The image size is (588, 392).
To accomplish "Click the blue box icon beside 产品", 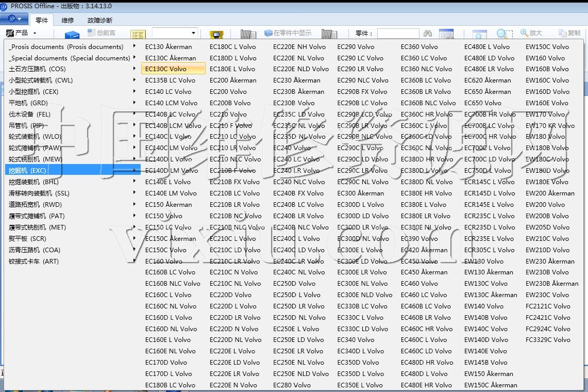I will [x=72, y=35].
